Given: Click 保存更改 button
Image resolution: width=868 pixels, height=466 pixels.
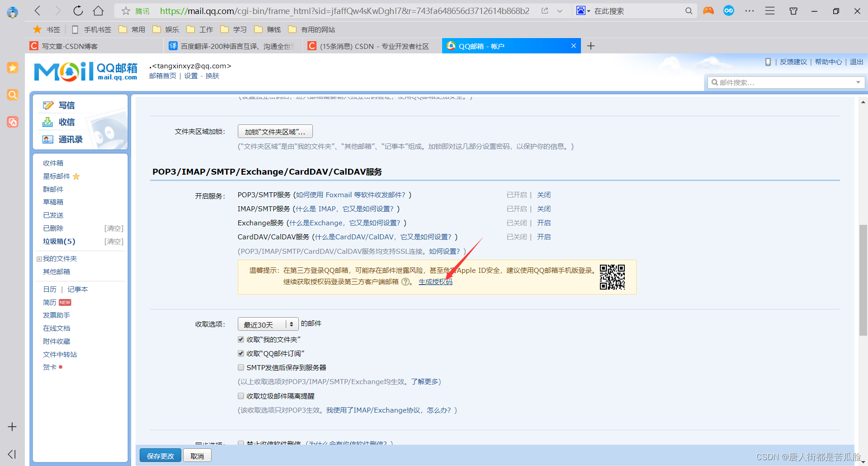Looking at the screenshot, I should [160, 456].
